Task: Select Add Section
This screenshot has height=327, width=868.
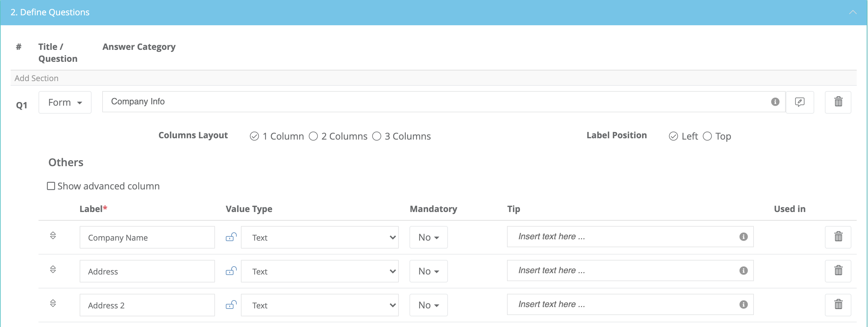Action: 36,78
